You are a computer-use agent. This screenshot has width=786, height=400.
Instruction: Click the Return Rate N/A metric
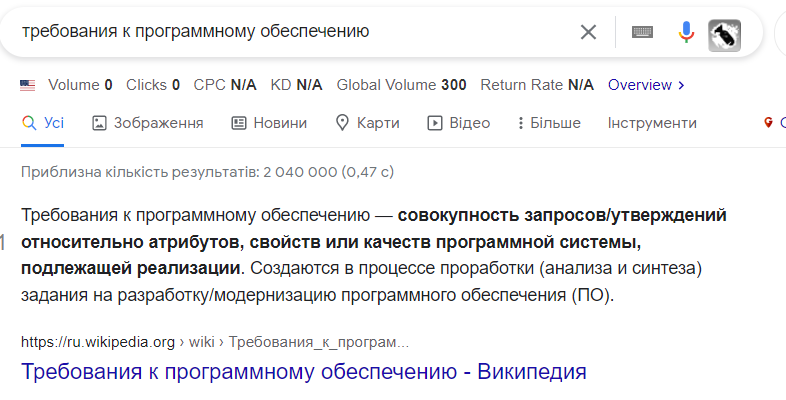pos(537,85)
